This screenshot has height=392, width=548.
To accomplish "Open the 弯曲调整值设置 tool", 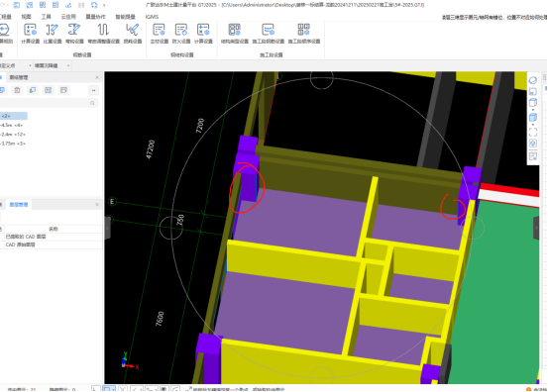I will [103, 34].
